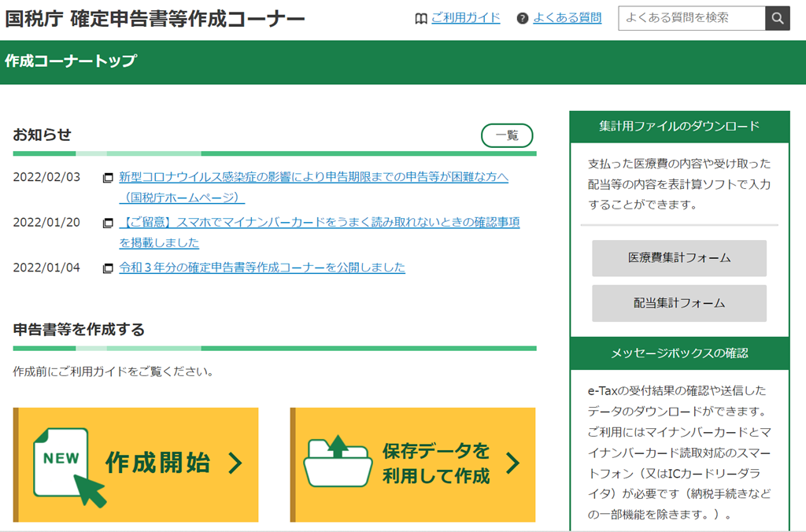
Task: Click the chevron arrow on 作成開始 banner
Action: click(235, 464)
